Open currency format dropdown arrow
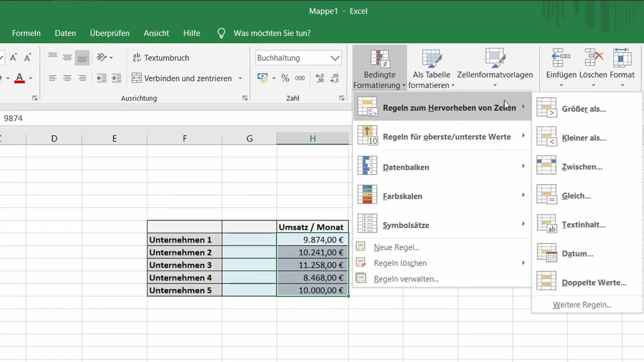Viewport: 644px width, 362px height. click(x=274, y=78)
